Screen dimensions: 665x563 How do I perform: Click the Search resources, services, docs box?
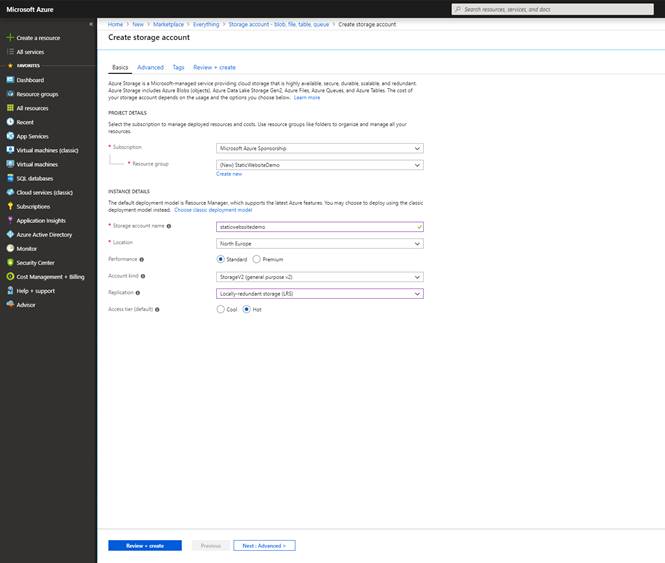[553, 9]
